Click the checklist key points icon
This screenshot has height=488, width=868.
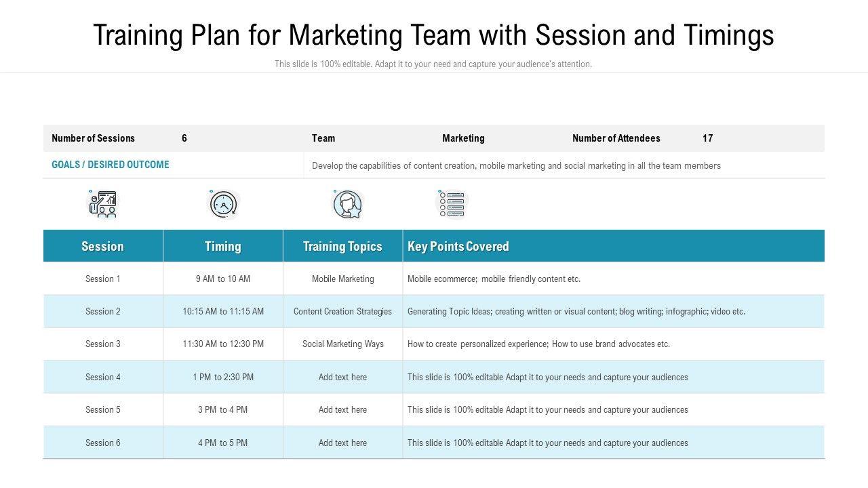[x=452, y=204]
